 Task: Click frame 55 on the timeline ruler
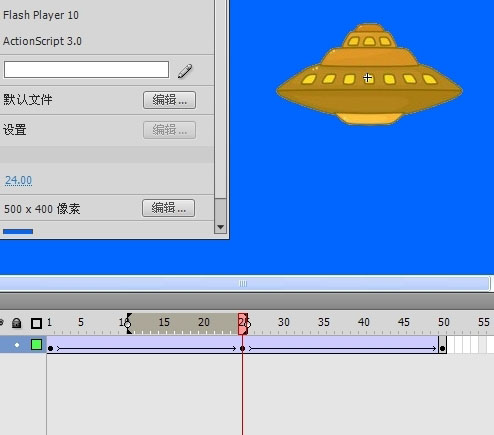pos(484,322)
